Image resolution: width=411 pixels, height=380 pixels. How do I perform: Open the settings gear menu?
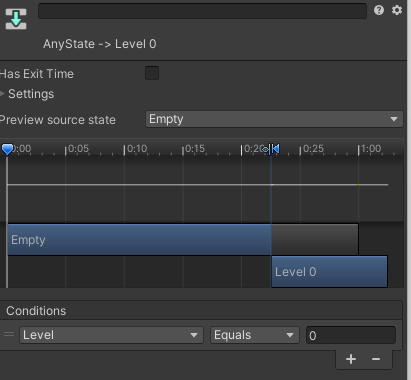[x=397, y=10]
